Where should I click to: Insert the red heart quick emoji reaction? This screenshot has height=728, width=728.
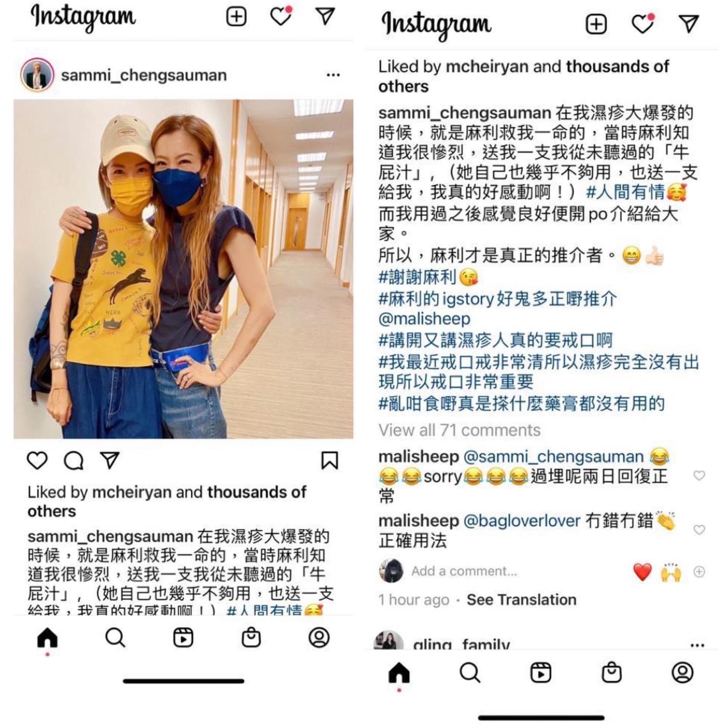(642, 572)
